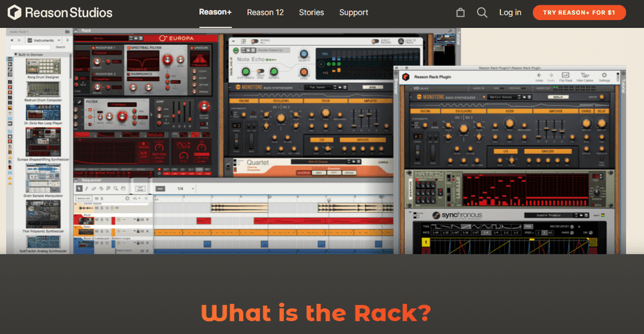Open Hint of Chorus patch selector on Quartet
The width and height of the screenshot is (644, 334).
[x=321, y=162]
